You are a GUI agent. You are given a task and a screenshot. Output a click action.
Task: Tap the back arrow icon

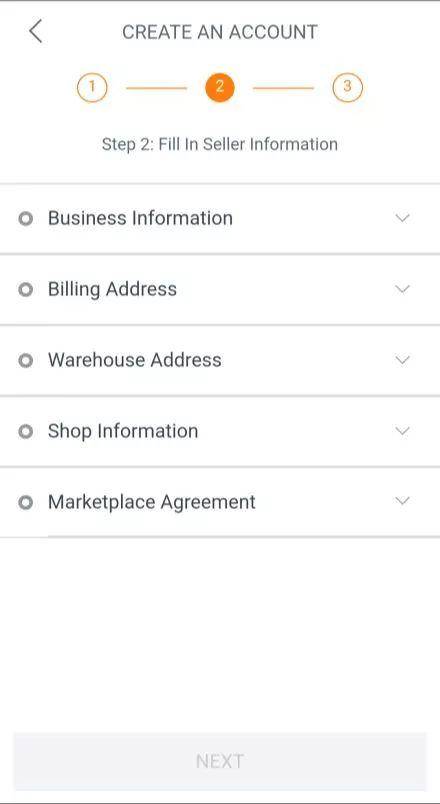35,31
